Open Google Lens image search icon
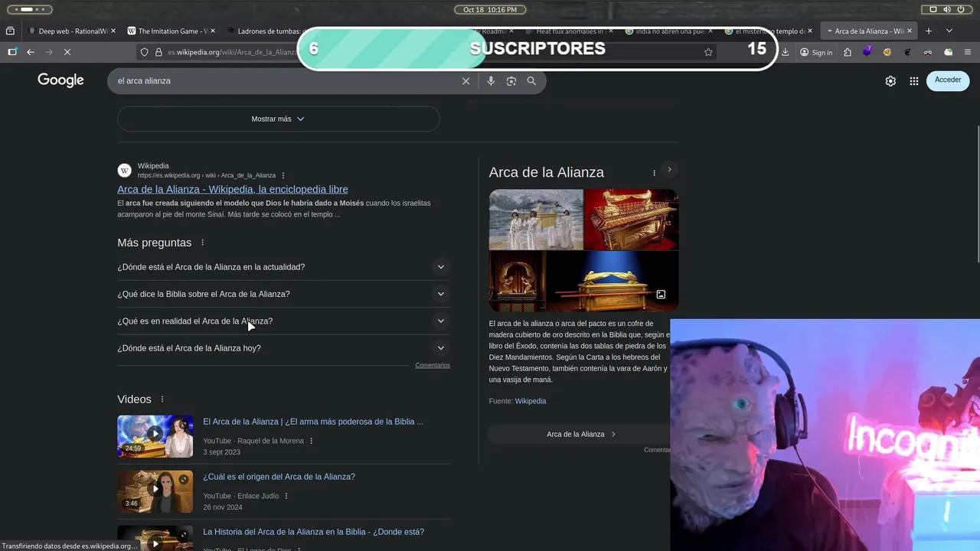This screenshot has width=980, height=551. 511,81
